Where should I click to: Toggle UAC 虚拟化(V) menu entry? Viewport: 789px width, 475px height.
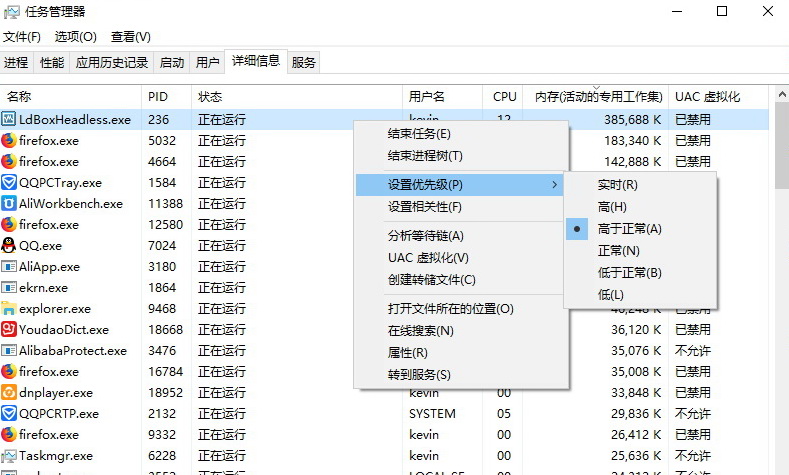(461, 258)
